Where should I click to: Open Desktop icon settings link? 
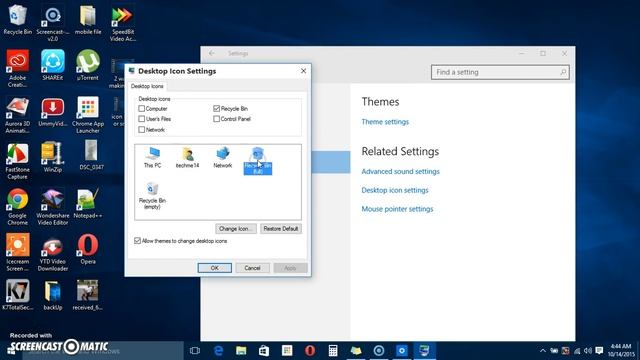tap(395, 190)
